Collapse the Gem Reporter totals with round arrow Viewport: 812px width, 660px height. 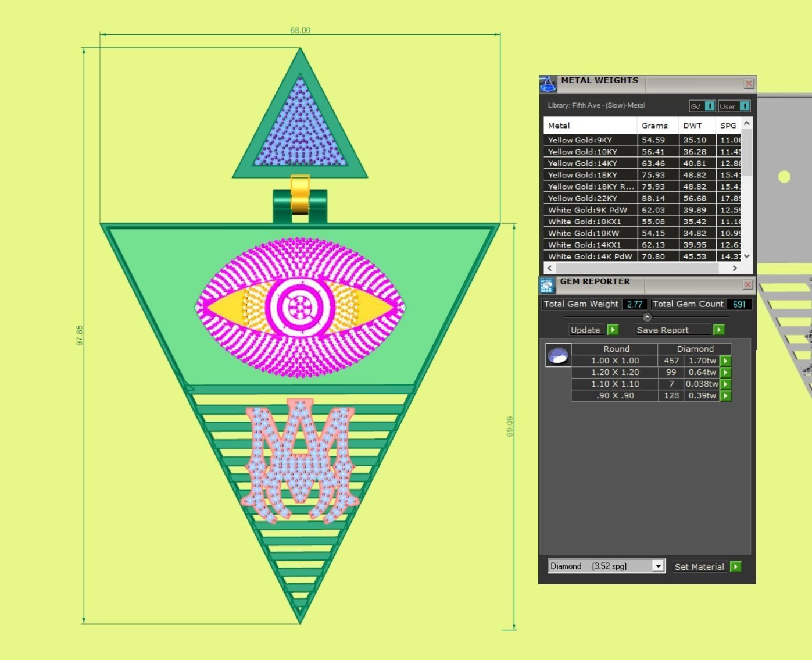pos(647,317)
